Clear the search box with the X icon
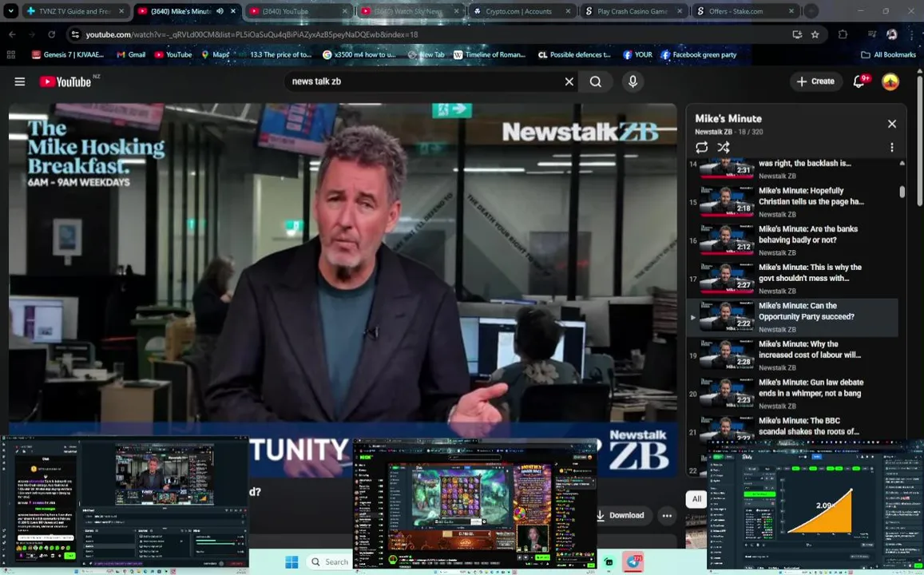Screen dimensions: 924x575 [x=569, y=81]
